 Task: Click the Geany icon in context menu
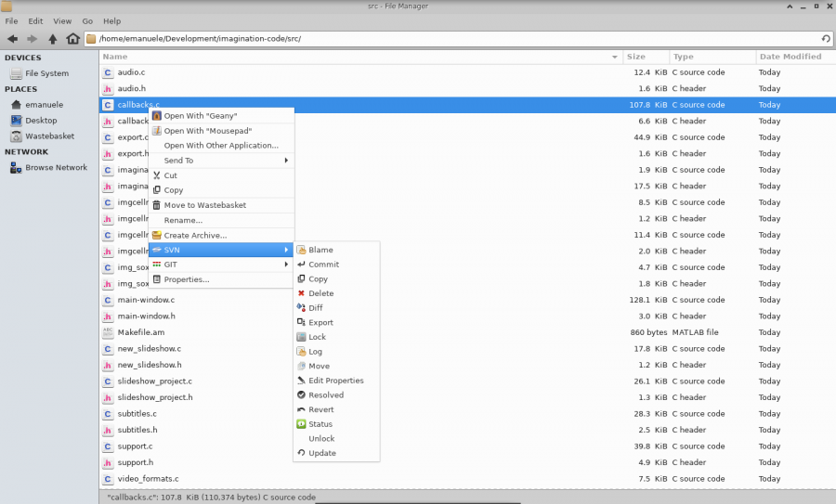tap(157, 116)
